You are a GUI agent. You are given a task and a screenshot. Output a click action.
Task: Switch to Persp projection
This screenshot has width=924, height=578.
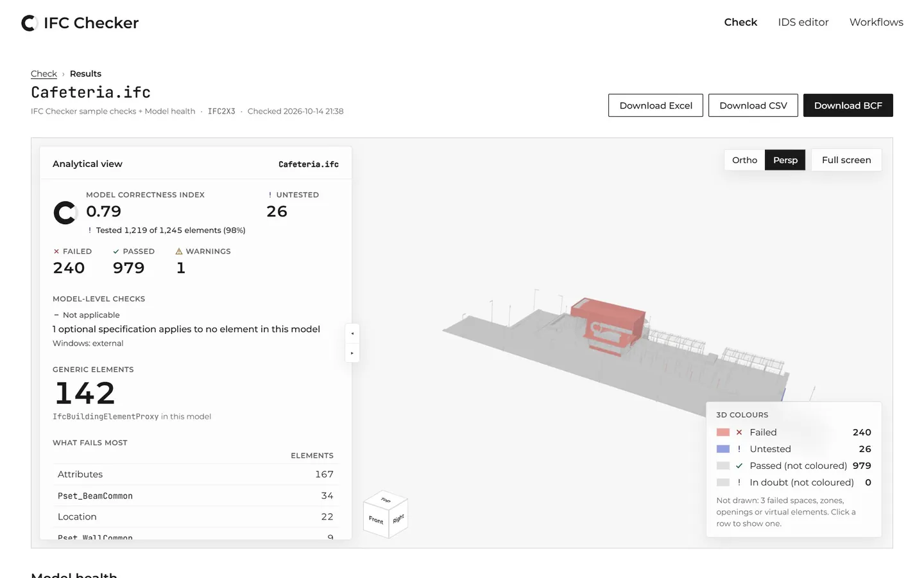point(785,160)
